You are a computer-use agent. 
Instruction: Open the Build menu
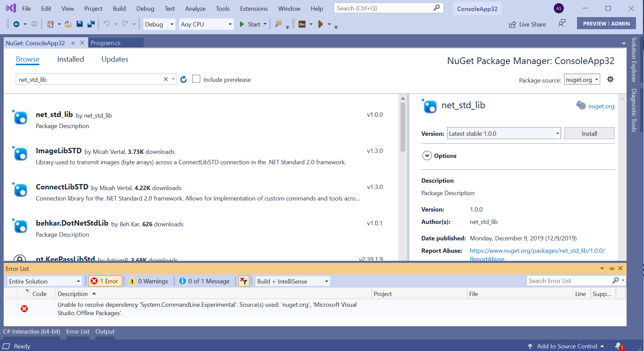coord(119,8)
